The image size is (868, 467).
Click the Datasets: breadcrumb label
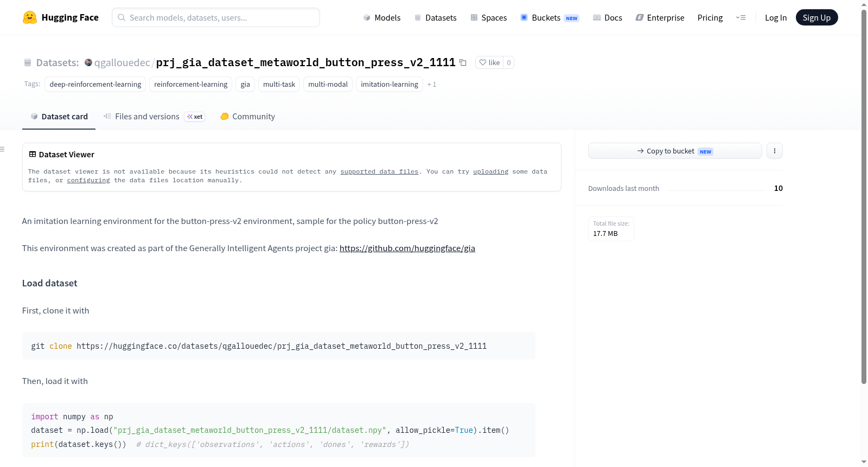(x=58, y=62)
